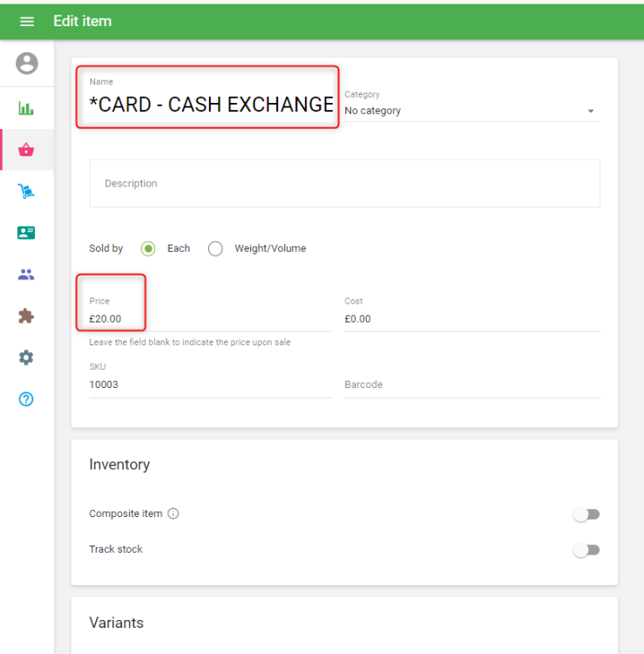Screen dimensions: 644x654
Task: Open Inventory management trolley icon
Action: click(x=26, y=192)
